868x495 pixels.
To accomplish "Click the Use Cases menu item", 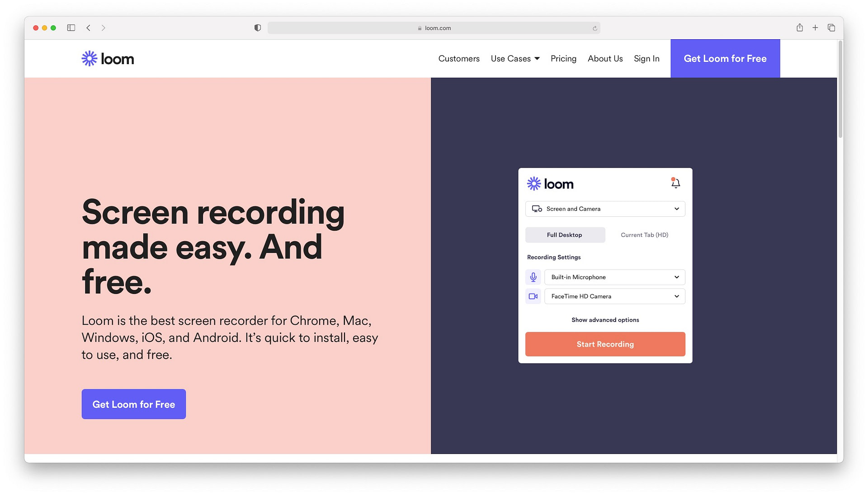I will (x=515, y=58).
